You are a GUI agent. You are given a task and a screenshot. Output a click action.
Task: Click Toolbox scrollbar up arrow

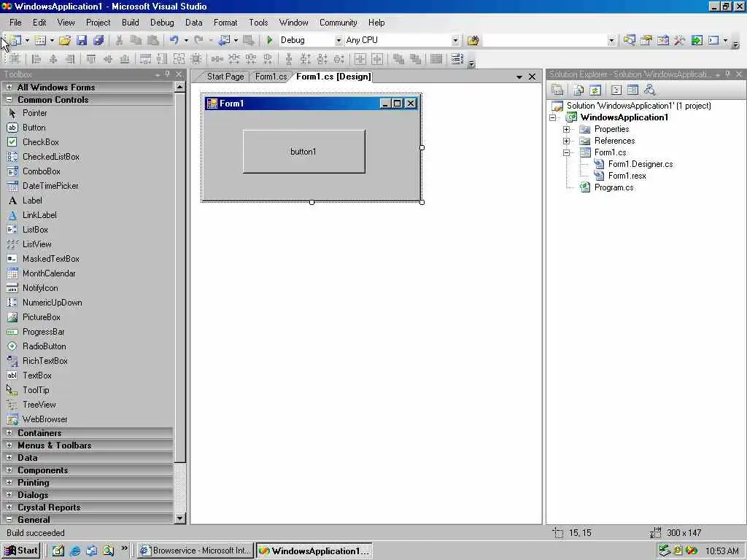pos(180,87)
